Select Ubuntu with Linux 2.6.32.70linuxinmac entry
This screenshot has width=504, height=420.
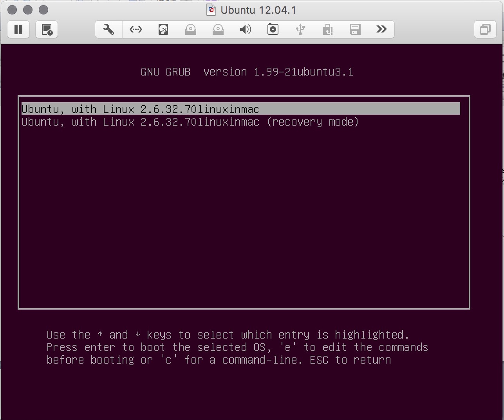(241, 109)
